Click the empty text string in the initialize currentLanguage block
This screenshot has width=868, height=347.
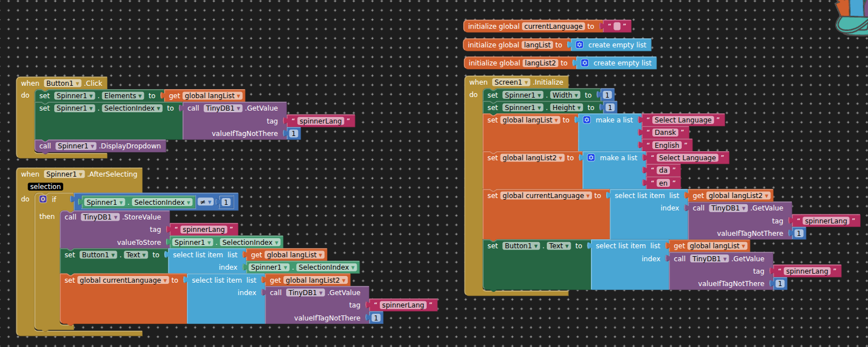point(616,27)
